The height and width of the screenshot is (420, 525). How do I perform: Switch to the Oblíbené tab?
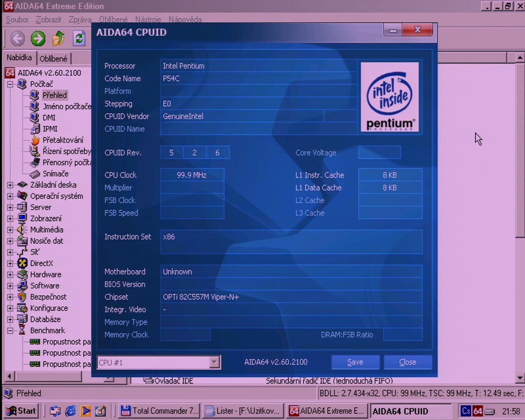pyautogui.click(x=53, y=59)
